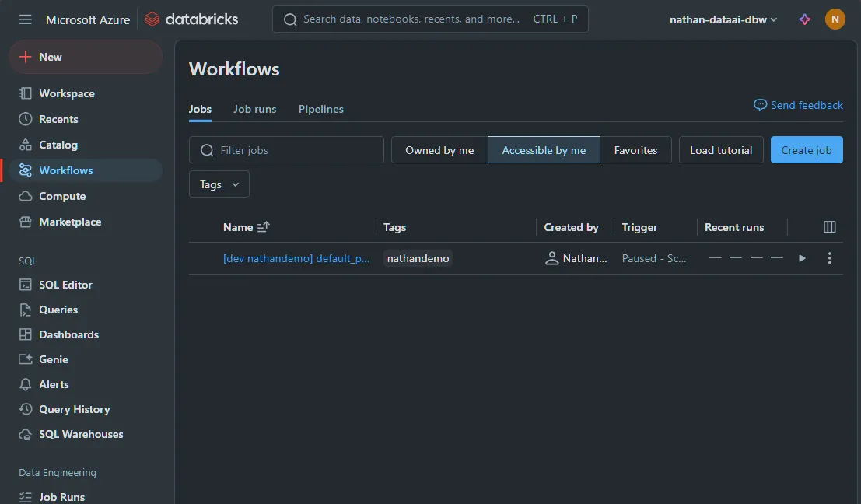Viewport: 861px width, 504px height.
Task: Click the New button in sidebar
Action: pyautogui.click(x=85, y=57)
